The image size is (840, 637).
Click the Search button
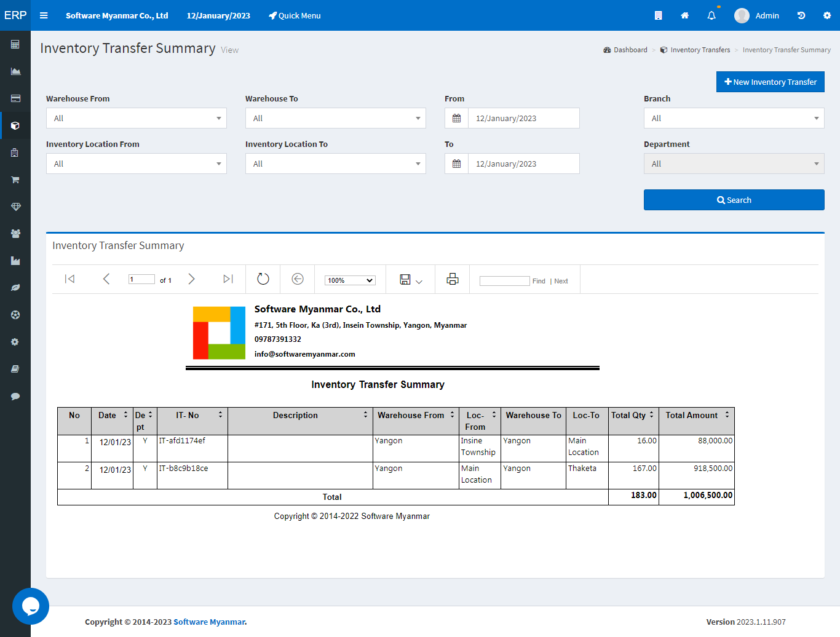[x=734, y=200]
